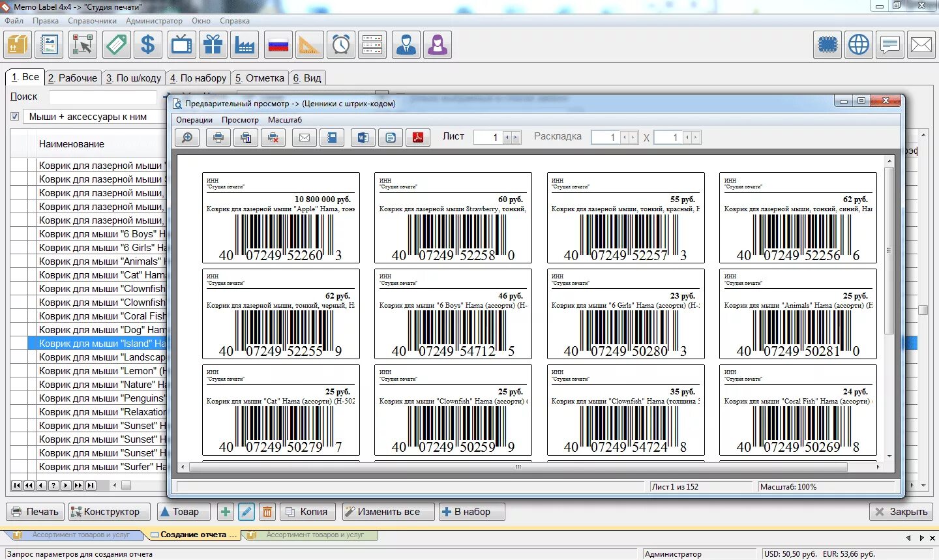Switch to the 'Создание отчета' bottom tab
The height and width of the screenshot is (560, 939).
point(194,535)
